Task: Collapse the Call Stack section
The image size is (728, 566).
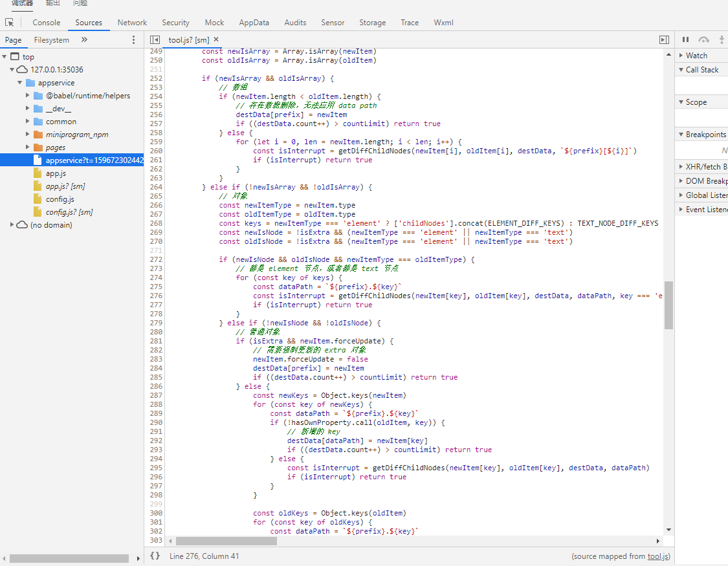Action: click(701, 69)
